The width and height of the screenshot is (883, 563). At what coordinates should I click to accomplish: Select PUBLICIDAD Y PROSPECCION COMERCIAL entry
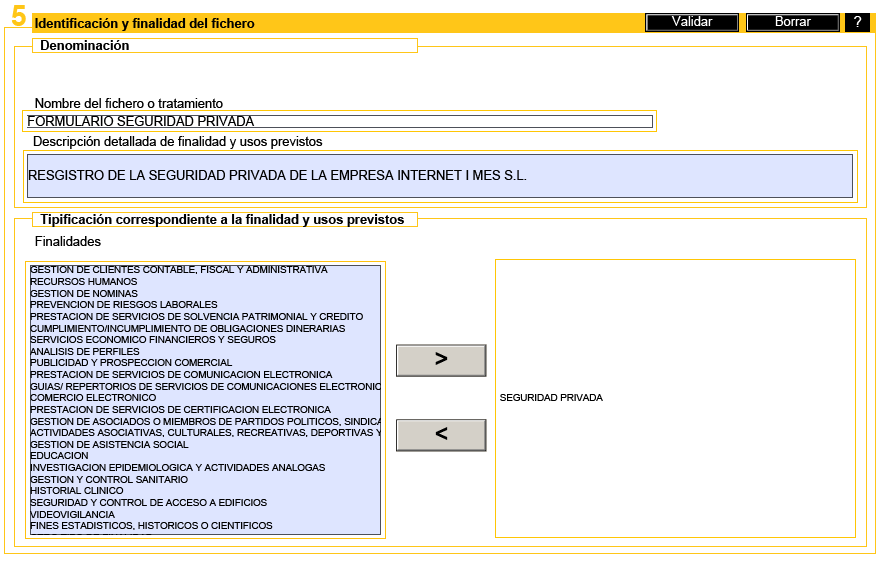[131, 363]
